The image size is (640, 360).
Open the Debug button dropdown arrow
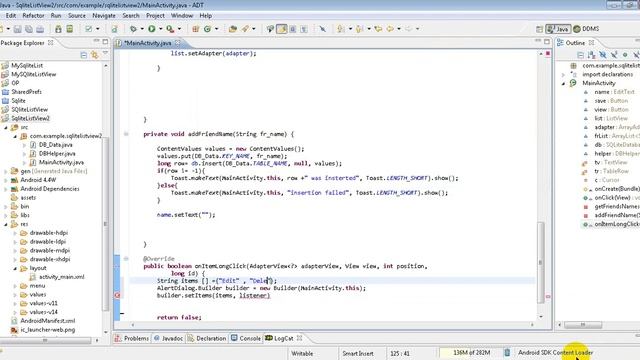[142, 29]
